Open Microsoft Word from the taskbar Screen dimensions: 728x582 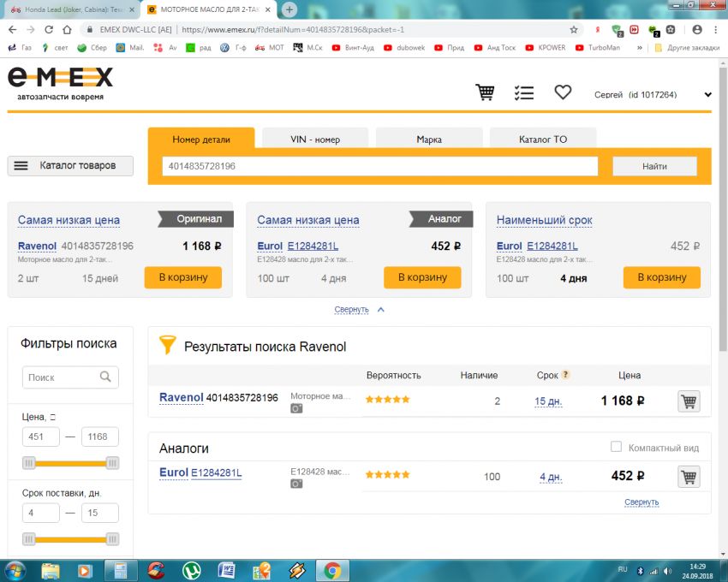[x=226, y=570]
